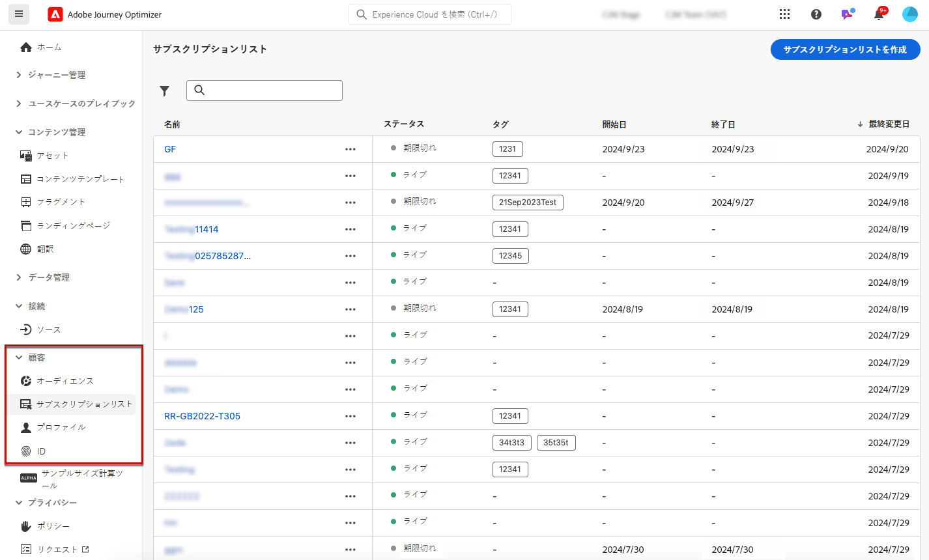Image resolution: width=929 pixels, height=560 pixels.
Task: Open the apps grid switcher
Action: tap(784, 14)
